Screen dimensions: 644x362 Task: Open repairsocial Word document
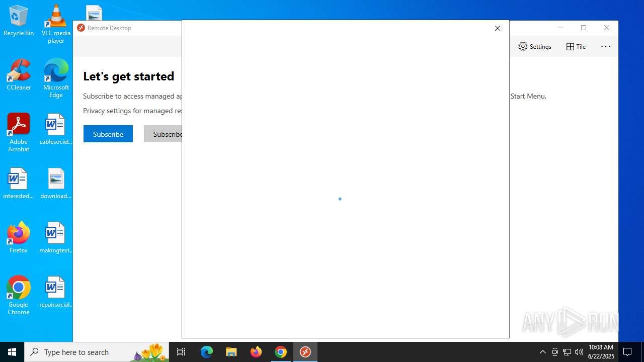coord(56,292)
